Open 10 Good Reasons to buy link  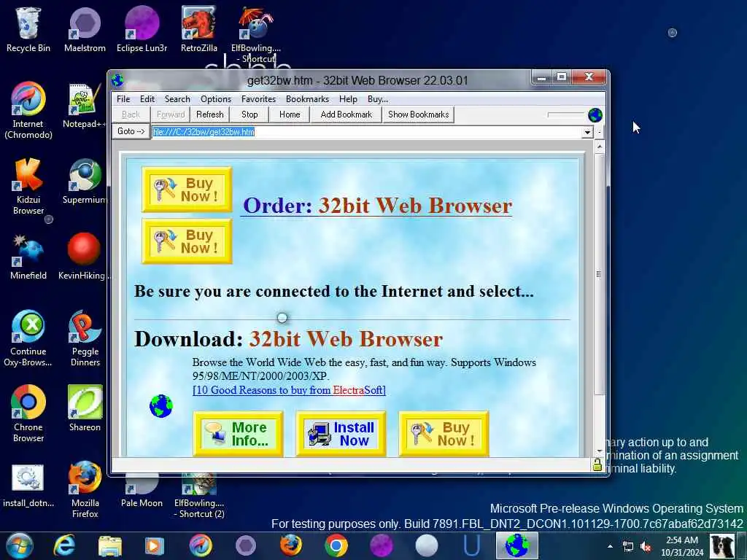point(289,390)
